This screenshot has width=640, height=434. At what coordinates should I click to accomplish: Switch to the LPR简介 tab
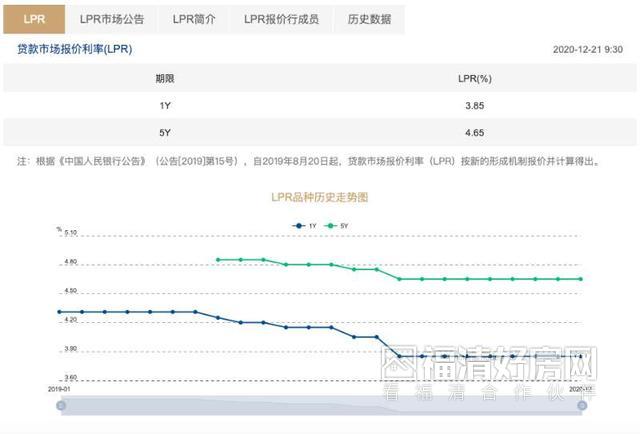click(x=194, y=19)
